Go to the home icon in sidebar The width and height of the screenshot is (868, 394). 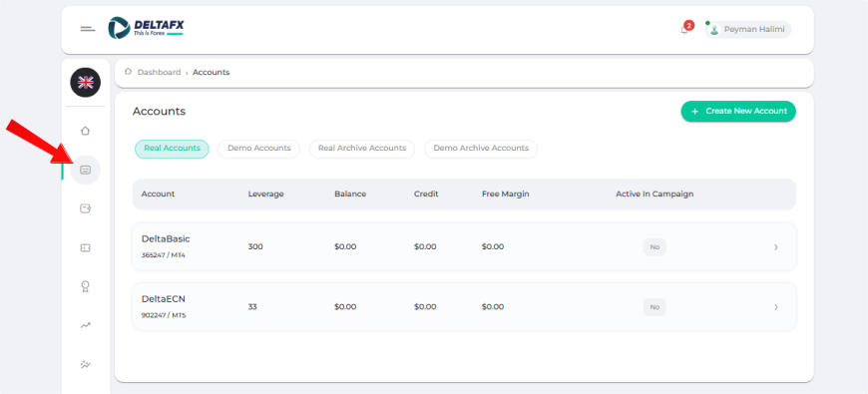(x=85, y=131)
